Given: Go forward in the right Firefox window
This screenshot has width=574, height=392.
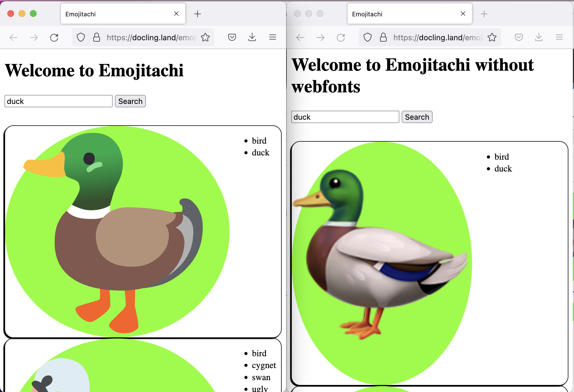Looking at the screenshot, I should [x=321, y=37].
